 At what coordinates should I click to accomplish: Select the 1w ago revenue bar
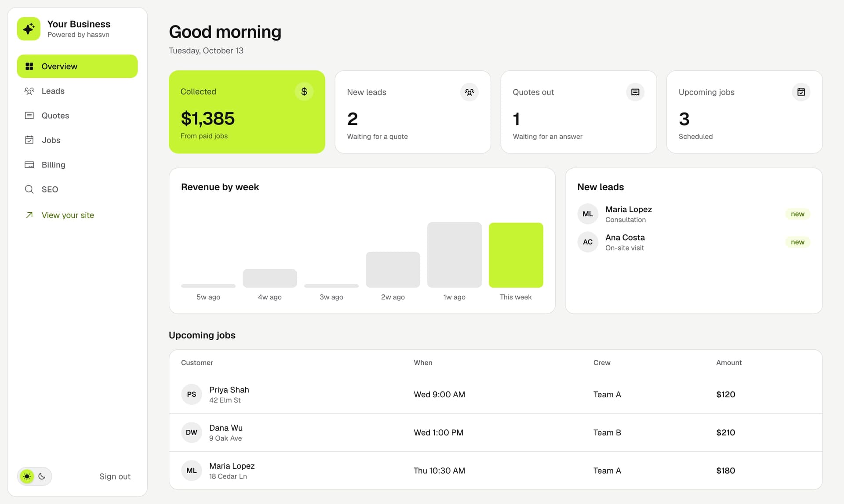click(454, 255)
